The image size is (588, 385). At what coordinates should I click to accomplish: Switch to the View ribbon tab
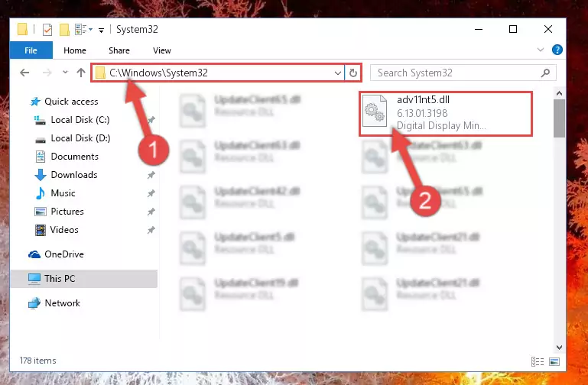(162, 50)
